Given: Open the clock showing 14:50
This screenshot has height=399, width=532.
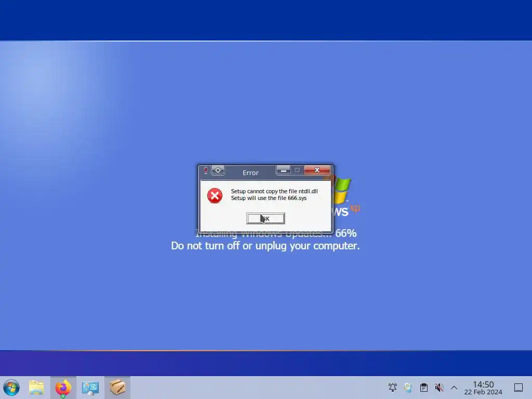Looking at the screenshot, I should pos(483,388).
